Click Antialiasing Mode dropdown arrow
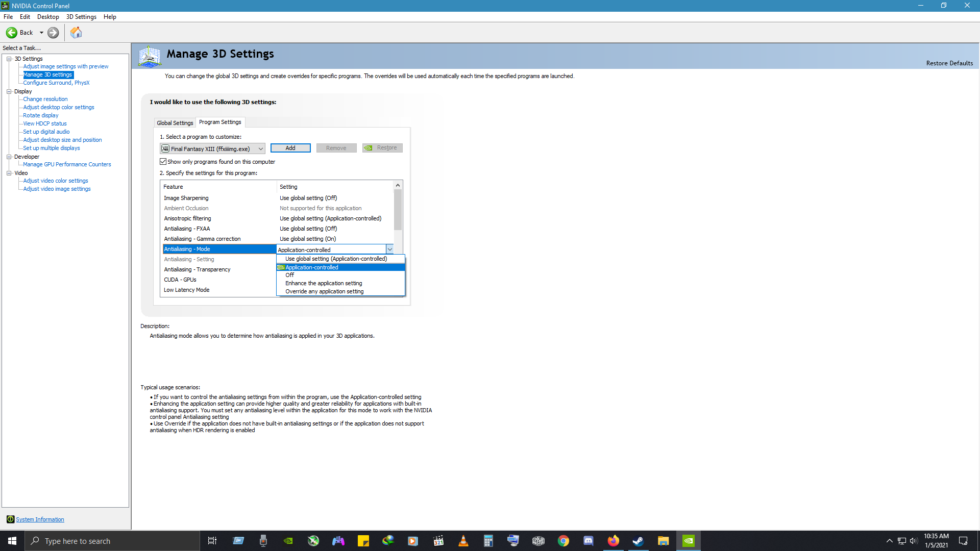 (x=389, y=249)
